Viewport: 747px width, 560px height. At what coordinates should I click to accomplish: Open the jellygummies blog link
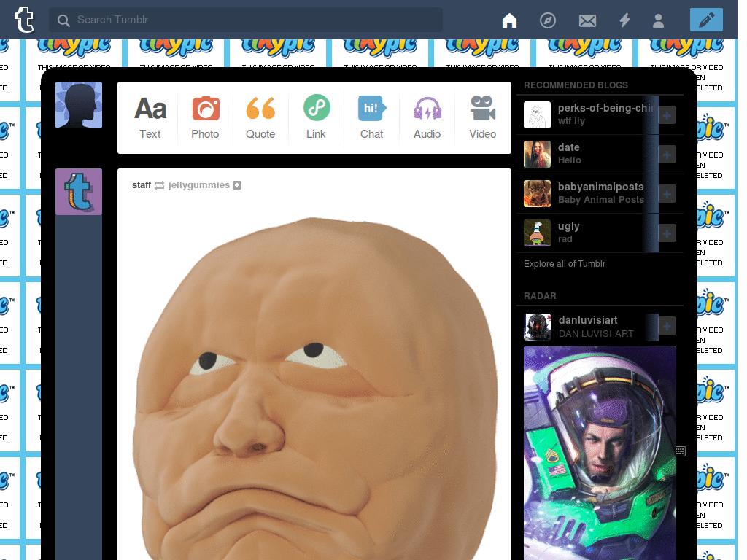point(198,185)
